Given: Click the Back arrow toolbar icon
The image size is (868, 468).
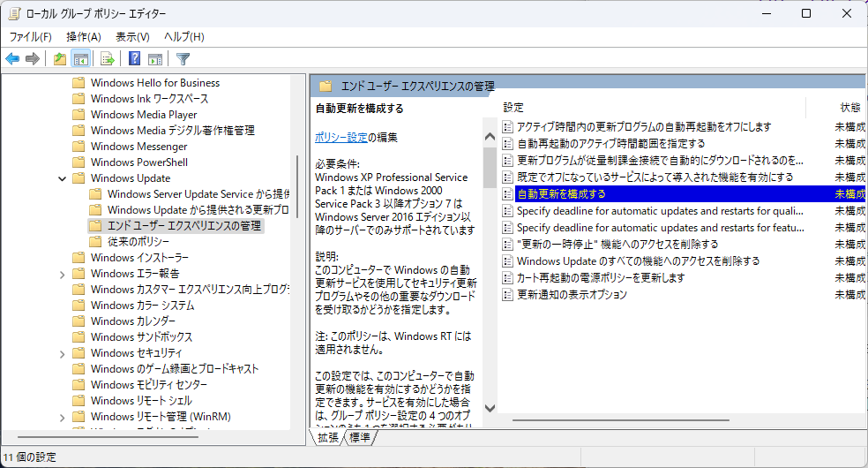Looking at the screenshot, I should click(12, 58).
